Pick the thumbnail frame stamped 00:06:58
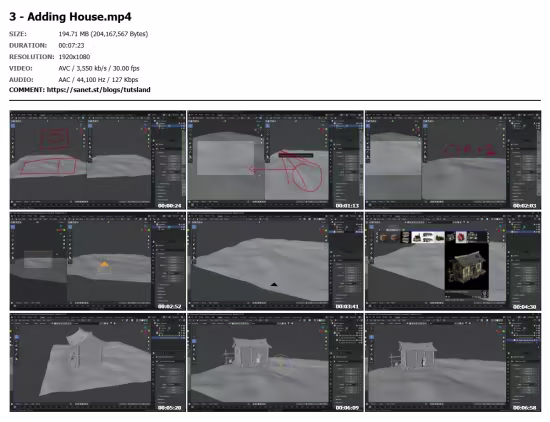 [x=453, y=362]
